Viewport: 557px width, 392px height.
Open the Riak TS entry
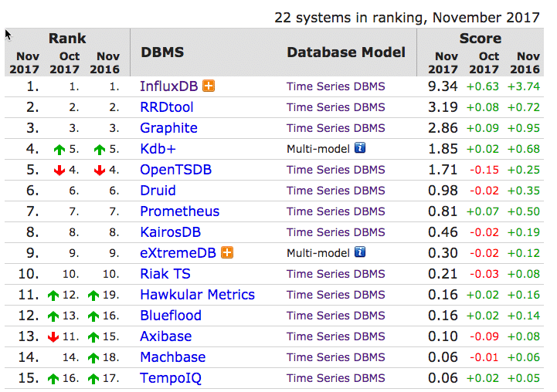[x=165, y=274]
